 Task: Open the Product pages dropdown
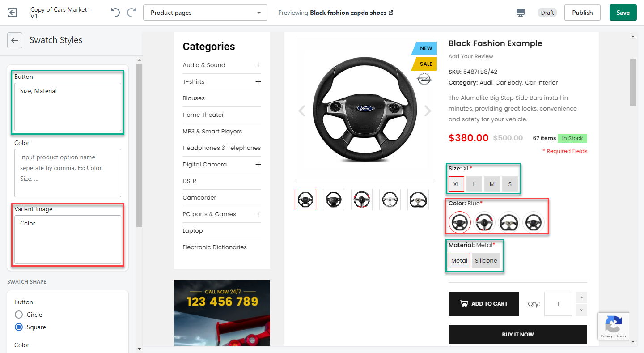click(205, 13)
